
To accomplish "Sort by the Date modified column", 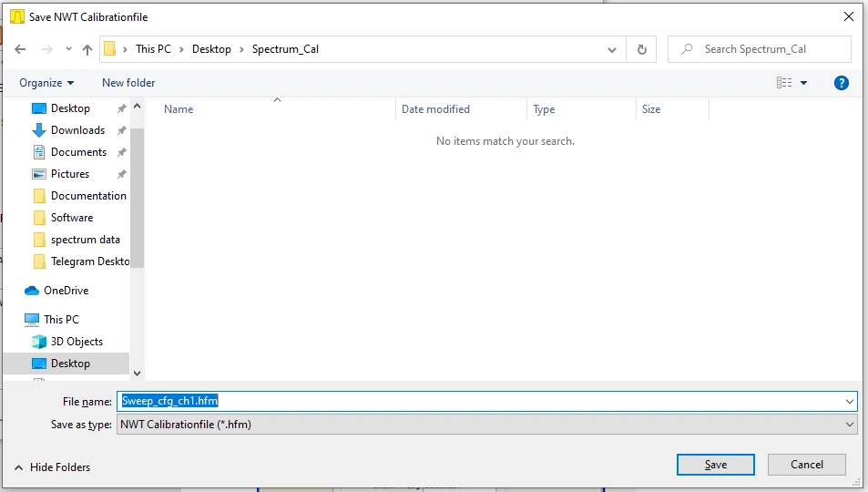I will [x=461, y=109].
